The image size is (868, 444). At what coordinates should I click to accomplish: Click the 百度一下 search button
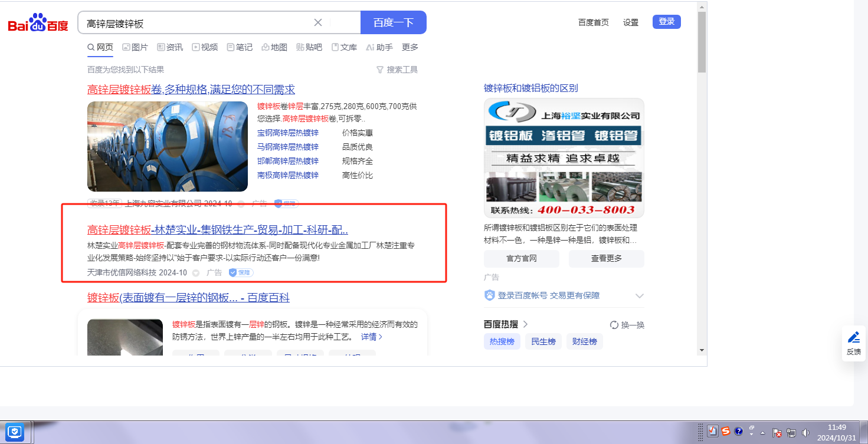click(x=394, y=22)
